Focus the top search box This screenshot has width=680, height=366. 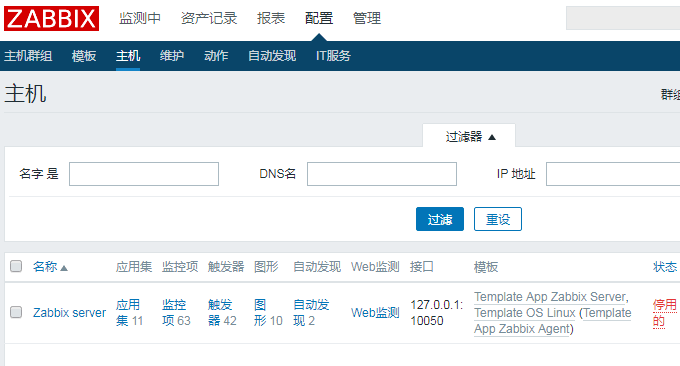pyautogui.click(x=623, y=18)
